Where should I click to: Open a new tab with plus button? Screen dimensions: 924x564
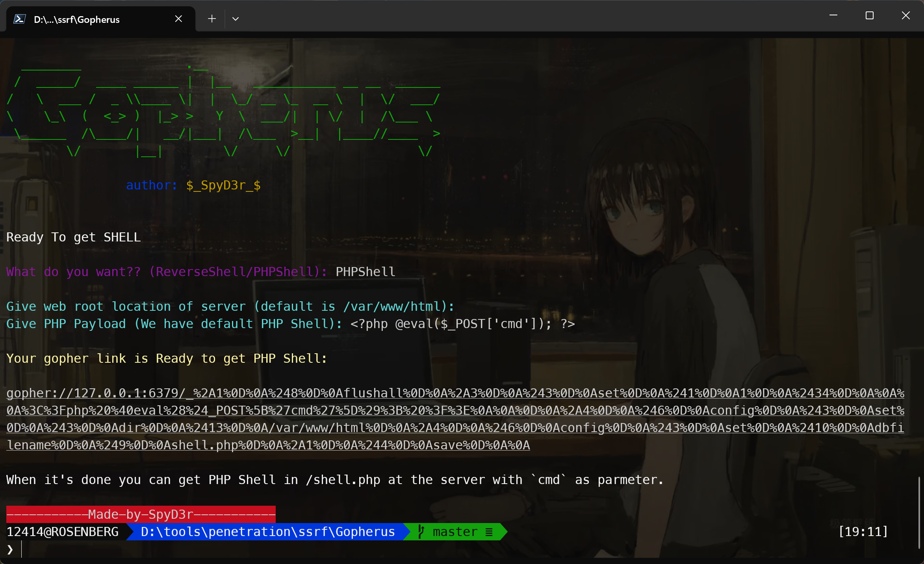tap(212, 19)
